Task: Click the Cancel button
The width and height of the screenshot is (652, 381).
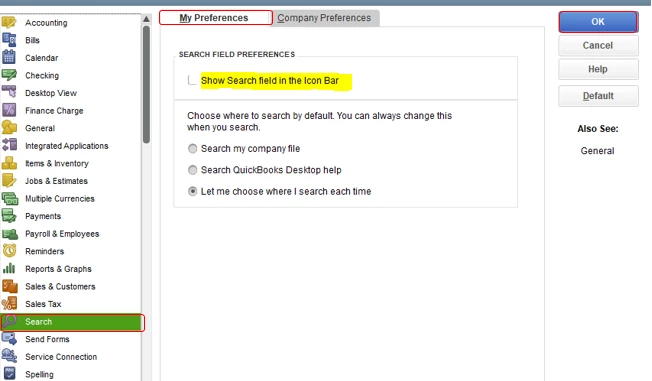Action: [598, 45]
